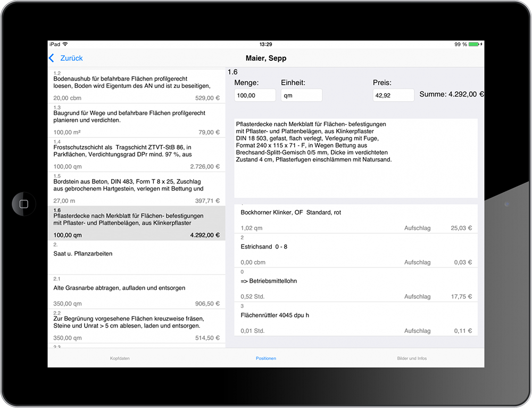
Task: Tap the back chevron arrow icon
Action: click(52, 58)
